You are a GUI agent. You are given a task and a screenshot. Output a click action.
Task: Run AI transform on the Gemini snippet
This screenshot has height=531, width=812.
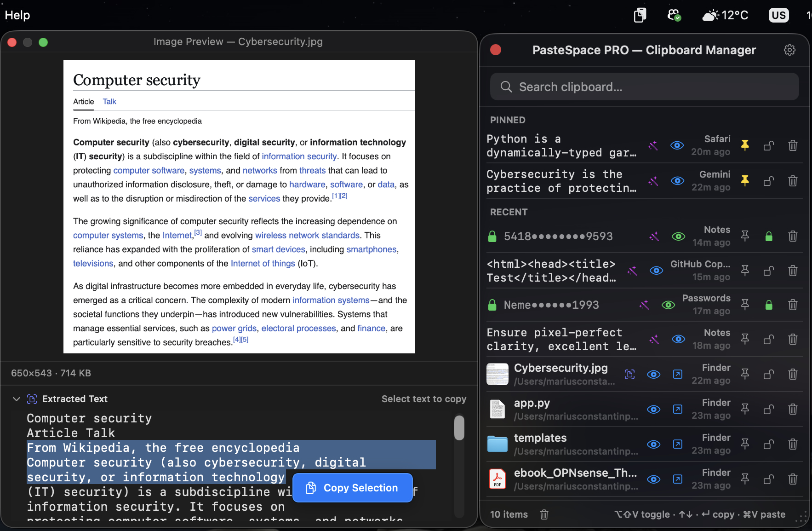pos(654,181)
